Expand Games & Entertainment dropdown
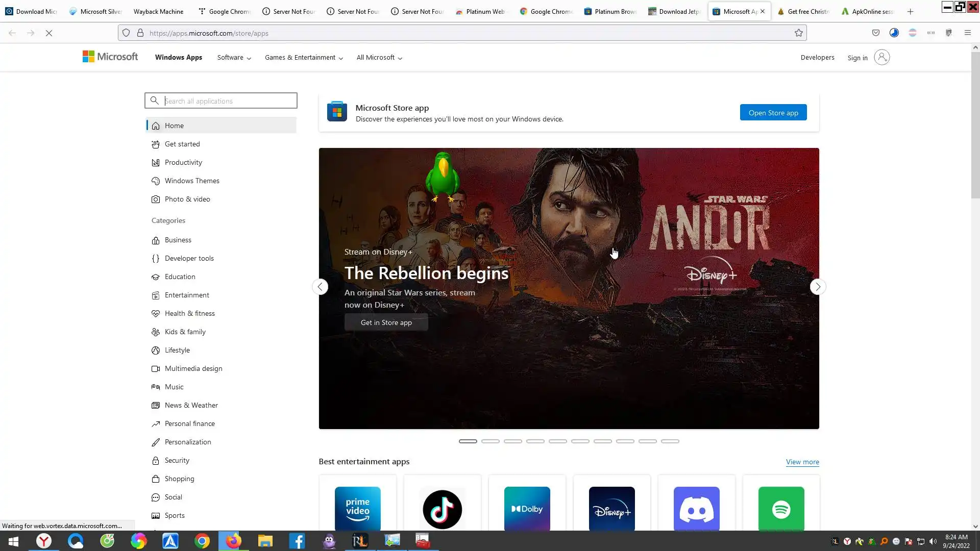980x551 pixels. 304,58
